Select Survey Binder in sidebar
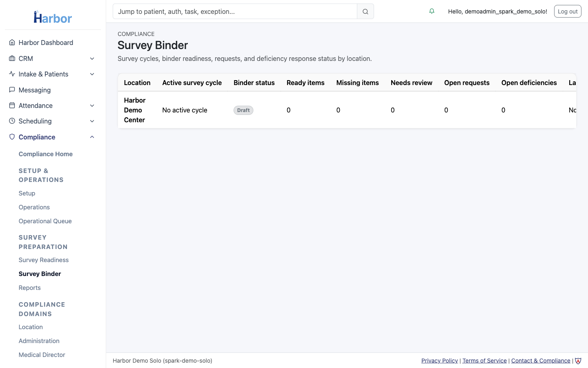The width and height of the screenshot is (588, 368). pyautogui.click(x=40, y=274)
